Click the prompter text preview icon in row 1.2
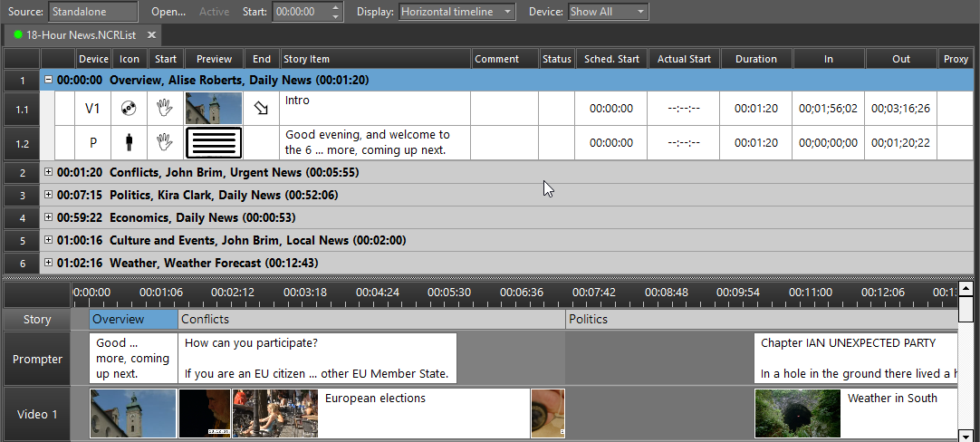980x442 pixels. tap(214, 142)
